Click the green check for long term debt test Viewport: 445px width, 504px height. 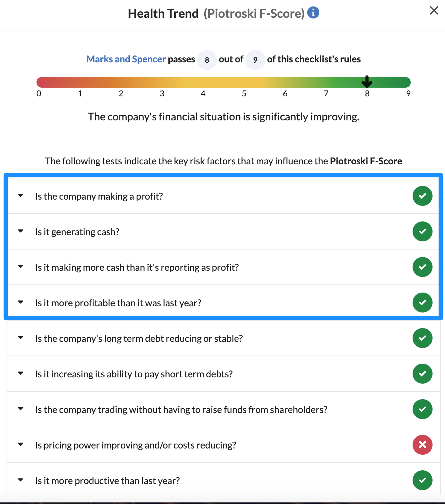pyautogui.click(x=422, y=338)
